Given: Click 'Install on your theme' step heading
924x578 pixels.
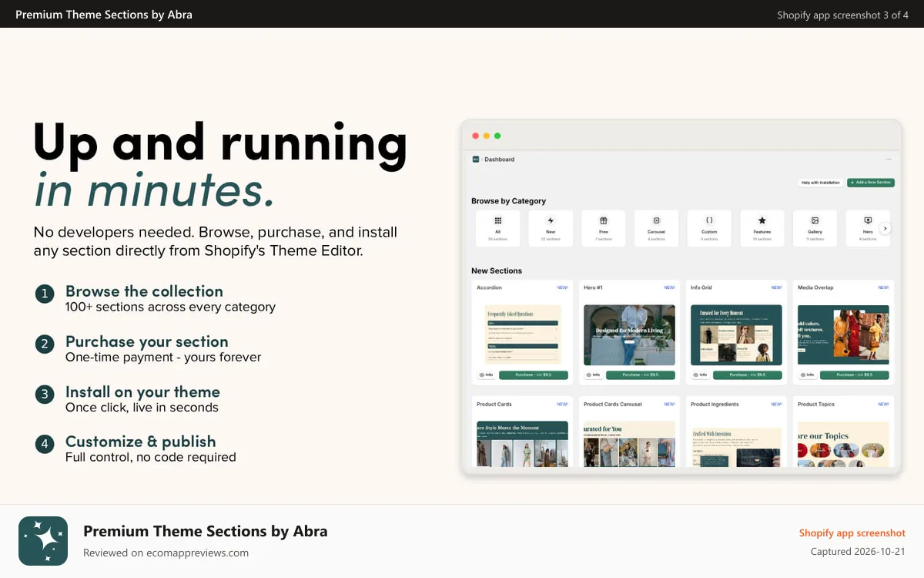Looking at the screenshot, I should (x=142, y=391).
